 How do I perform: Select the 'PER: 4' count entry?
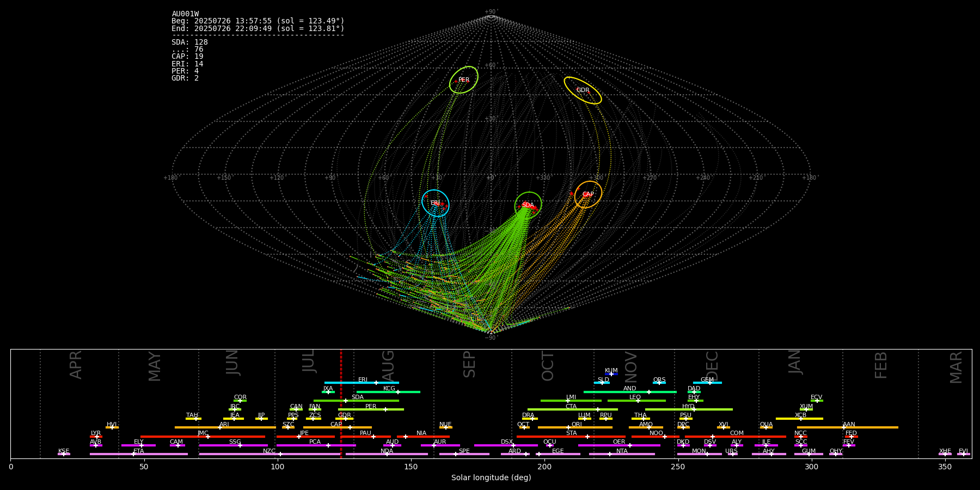click(x=185, y=71)
